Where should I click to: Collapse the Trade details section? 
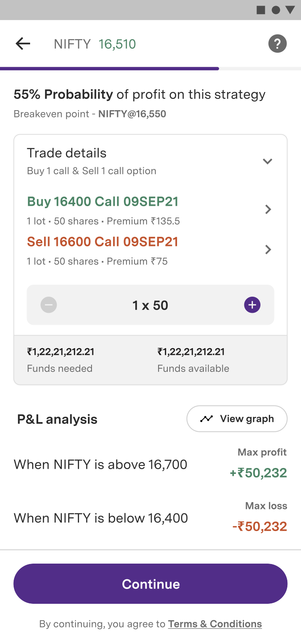click(x=267, y=161)
